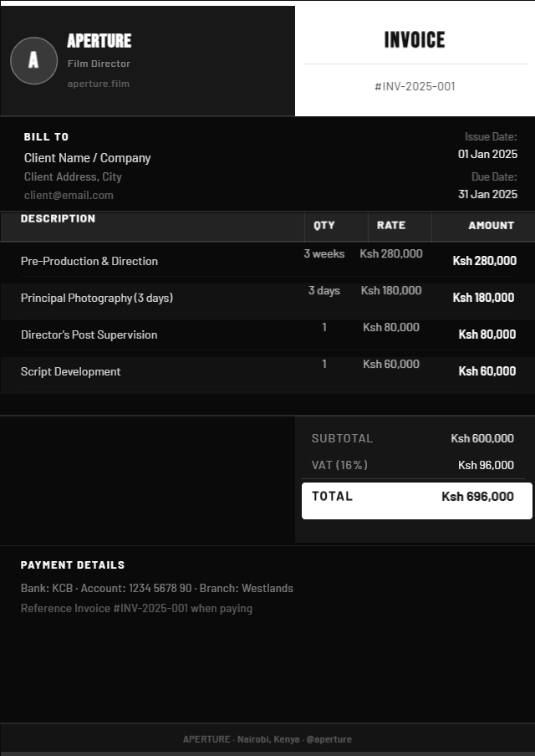The height and width of the screenshot is (756, 535).
Task: Select the APERTURE company name heading
Action: [x=99, y=41]
